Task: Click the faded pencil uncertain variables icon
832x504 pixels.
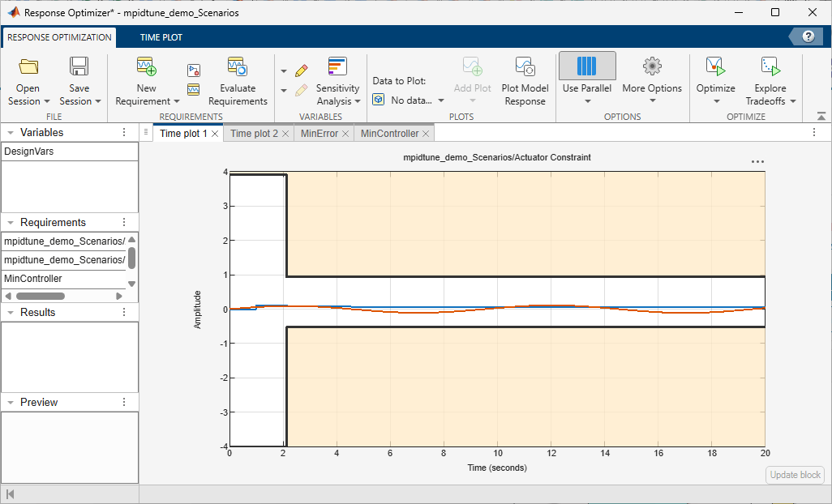Action: pyautogui.click(x=302, y=90)
